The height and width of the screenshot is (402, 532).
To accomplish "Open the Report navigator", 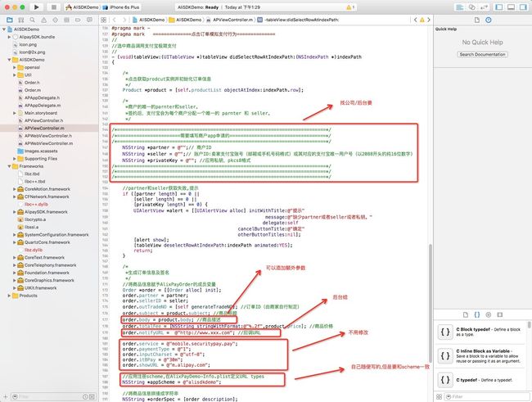I will point(89,20).
